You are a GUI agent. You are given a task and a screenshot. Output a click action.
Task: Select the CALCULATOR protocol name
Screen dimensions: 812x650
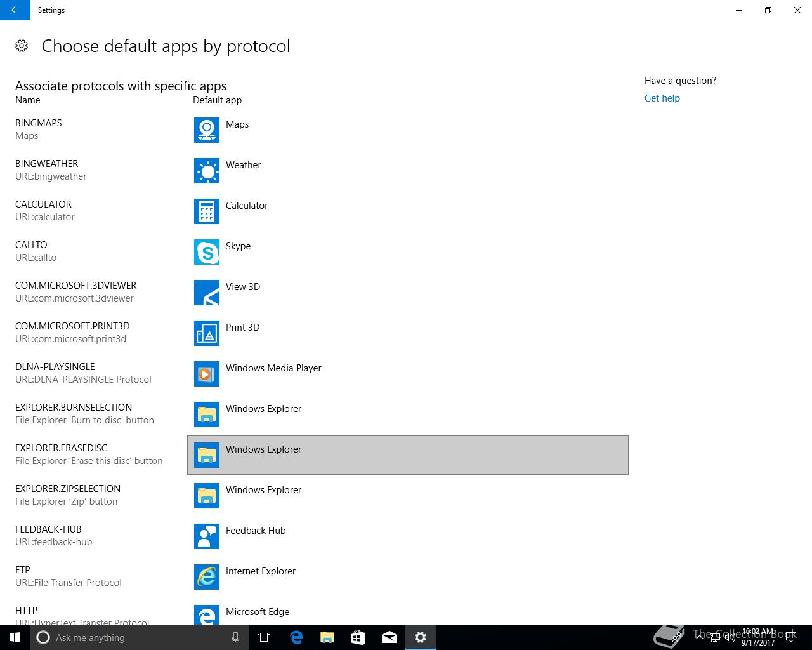(43, 204)
